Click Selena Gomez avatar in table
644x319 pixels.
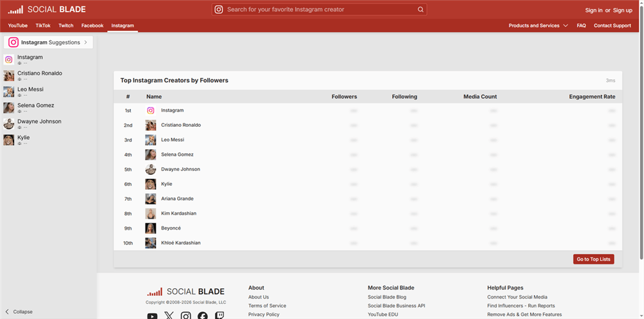(x=151, y=154)
